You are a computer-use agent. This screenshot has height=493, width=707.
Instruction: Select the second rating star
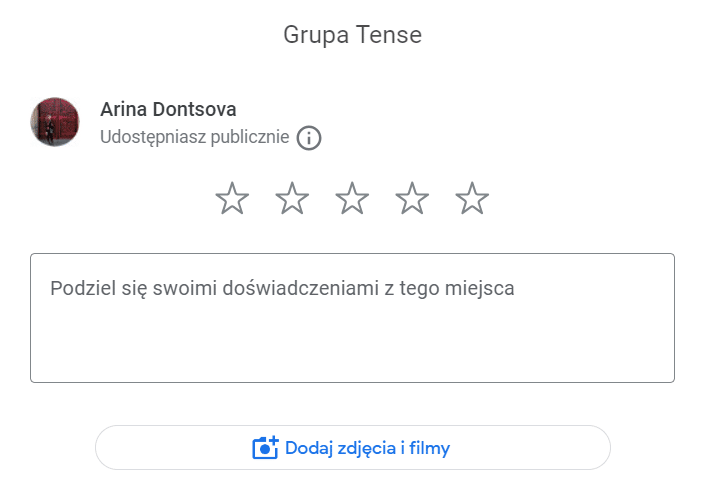pyautogui.click(x=292, y=198)
